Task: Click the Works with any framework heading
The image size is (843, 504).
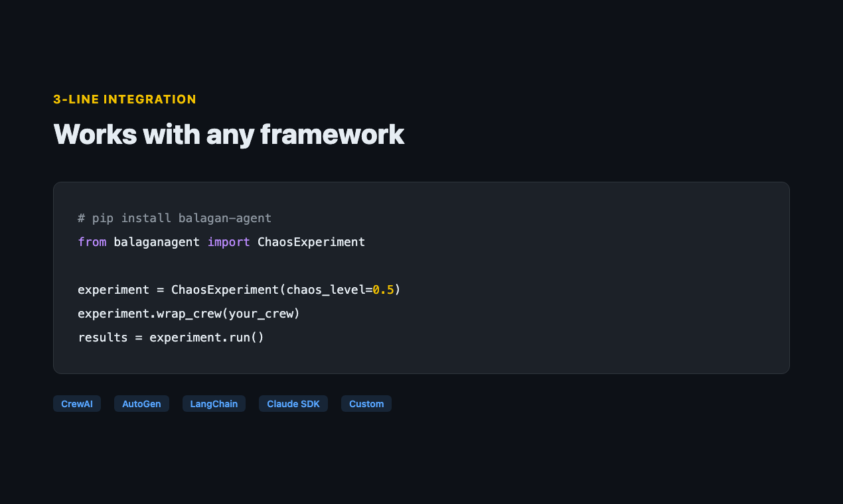Action: (228, 135)
